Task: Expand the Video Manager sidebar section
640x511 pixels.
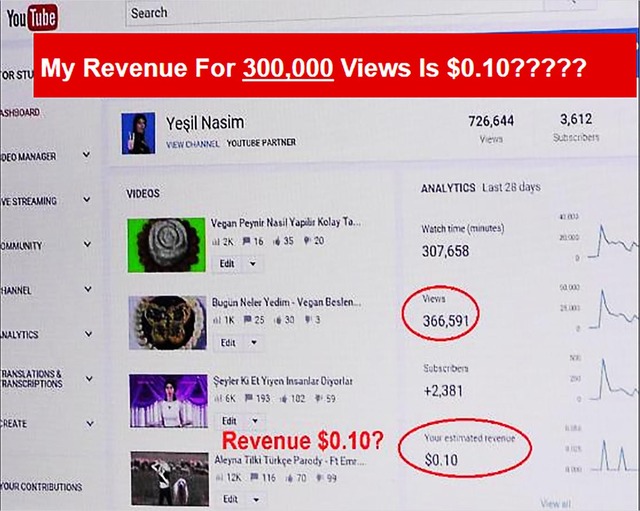Action: [x=87, y=156]
